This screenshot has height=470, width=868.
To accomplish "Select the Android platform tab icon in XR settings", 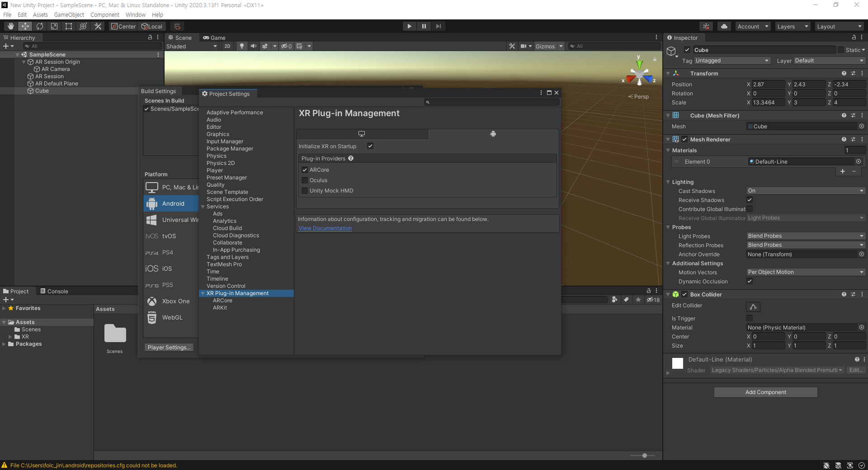I will point(493,134).
